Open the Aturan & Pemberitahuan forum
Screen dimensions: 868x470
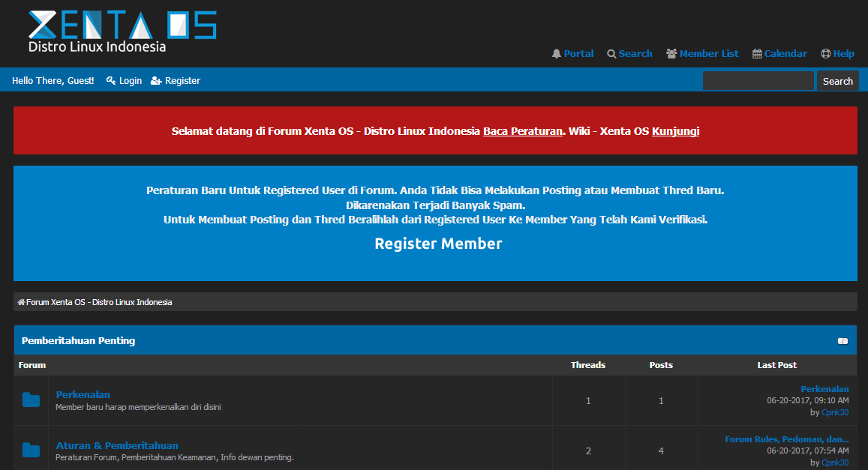(117, 445)
